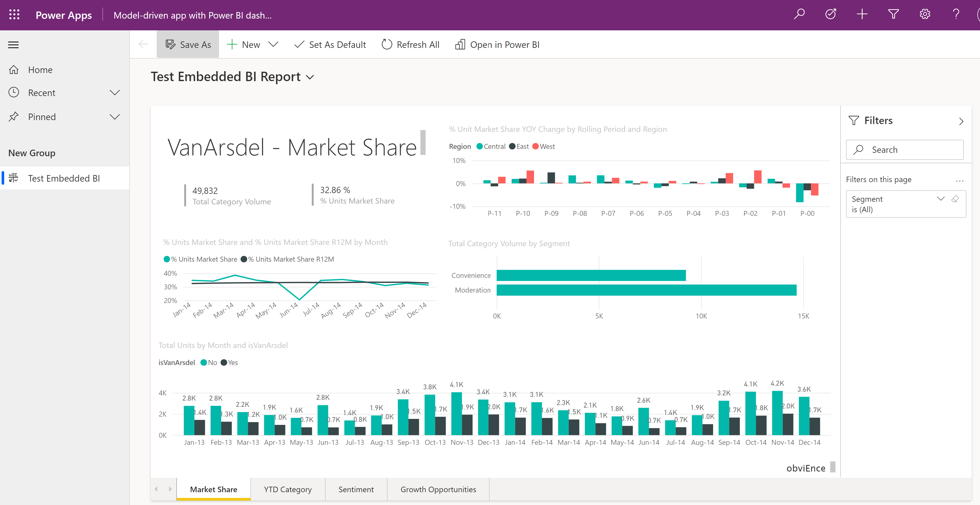
Task: Clear the Segment filter diamond icon
Action: [x=955, y=198]
